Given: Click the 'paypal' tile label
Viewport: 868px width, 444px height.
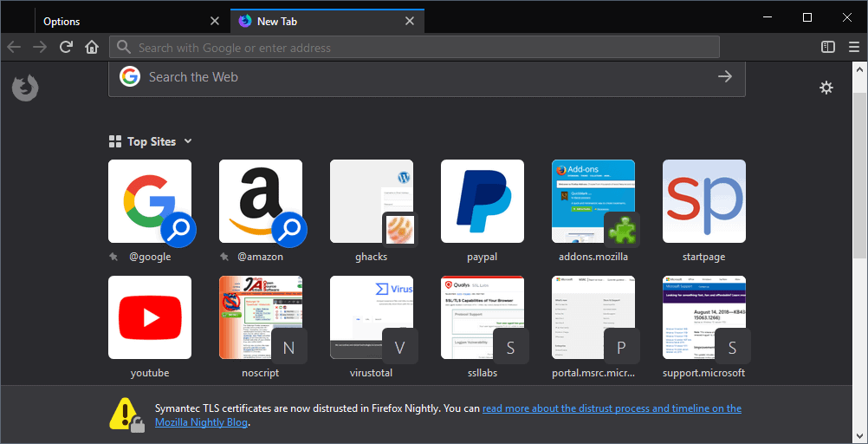Looking at the screenshot, I should coord(483,258).
